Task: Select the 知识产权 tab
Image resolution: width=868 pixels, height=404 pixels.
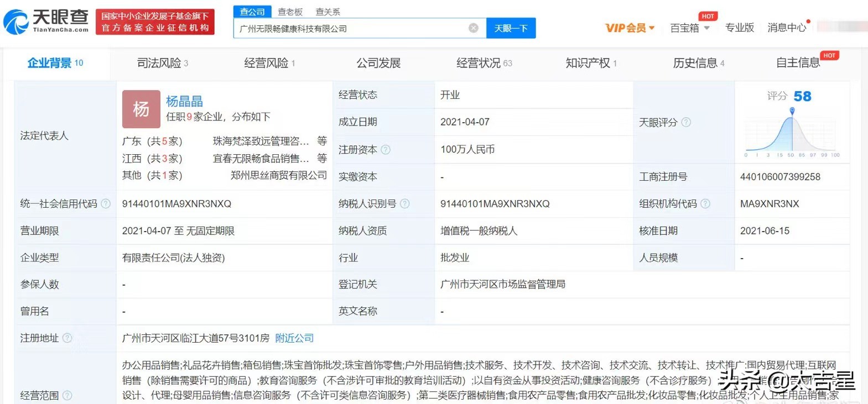Action: coord(591,63)
